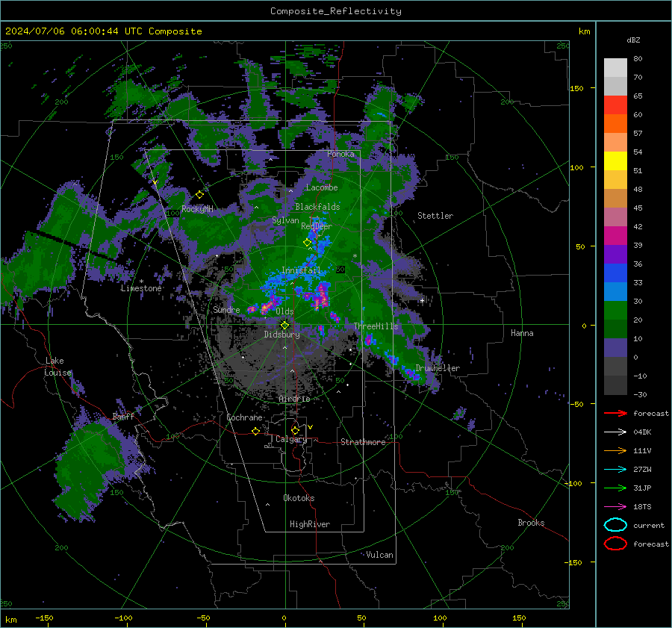Select the -150 tick on bottom axis
Image resolution: width=672 pixels, height=628 pixels.
click(44, 618)
